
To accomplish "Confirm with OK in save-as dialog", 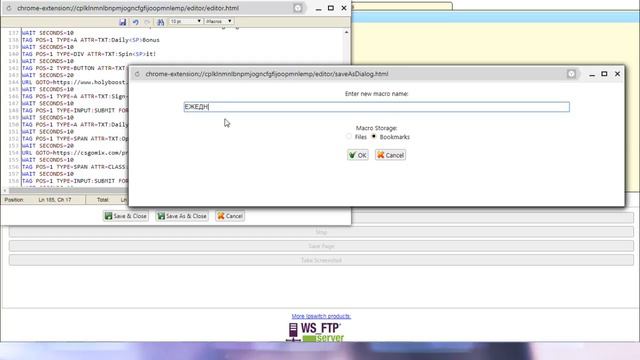I will [358, 155].
